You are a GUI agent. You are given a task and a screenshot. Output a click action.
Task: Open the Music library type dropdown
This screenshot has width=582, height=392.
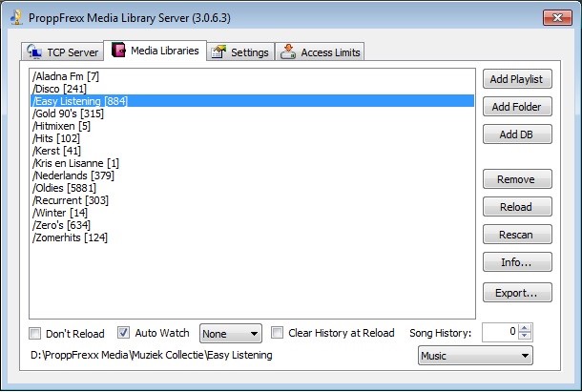(x=475, y=356)
